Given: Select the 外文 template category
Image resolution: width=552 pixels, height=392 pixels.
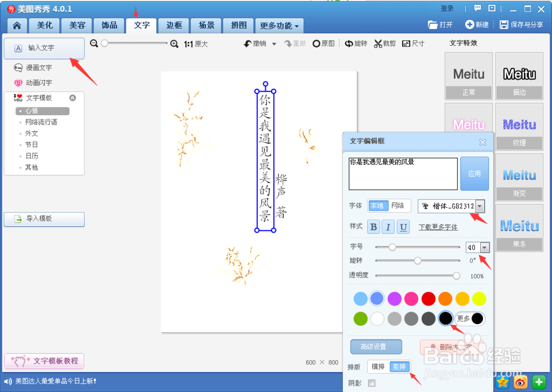Looking at the screenshot, I should coord(31,133).
